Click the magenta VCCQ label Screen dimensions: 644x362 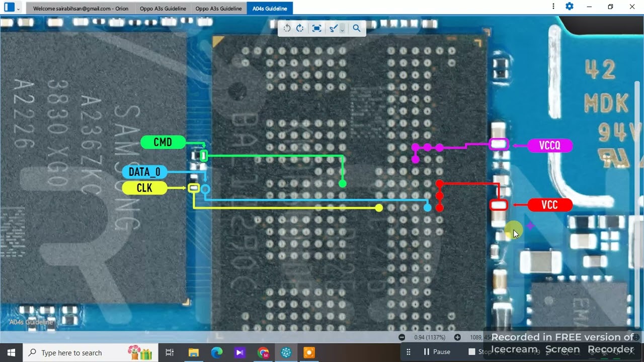click(550, 146)
